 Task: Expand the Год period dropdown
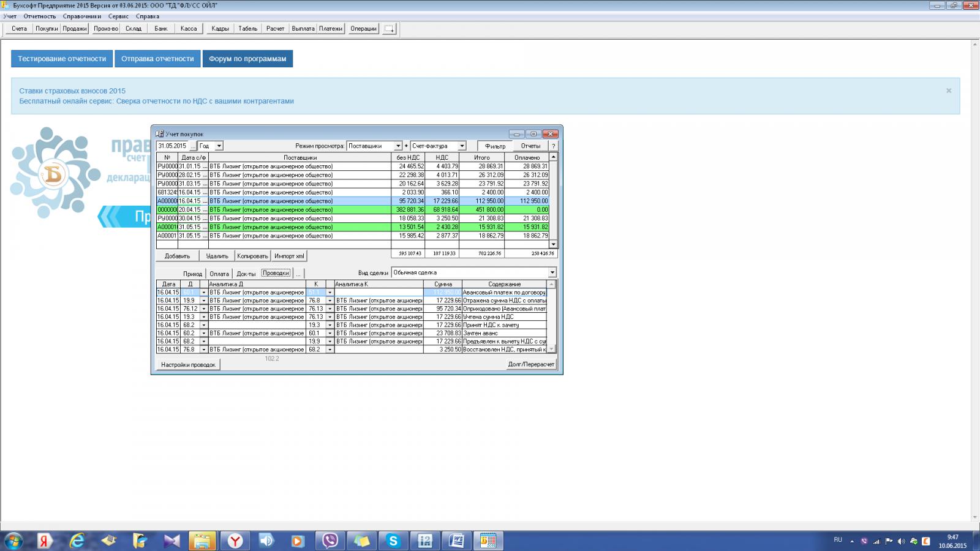[x=219, y=146]
